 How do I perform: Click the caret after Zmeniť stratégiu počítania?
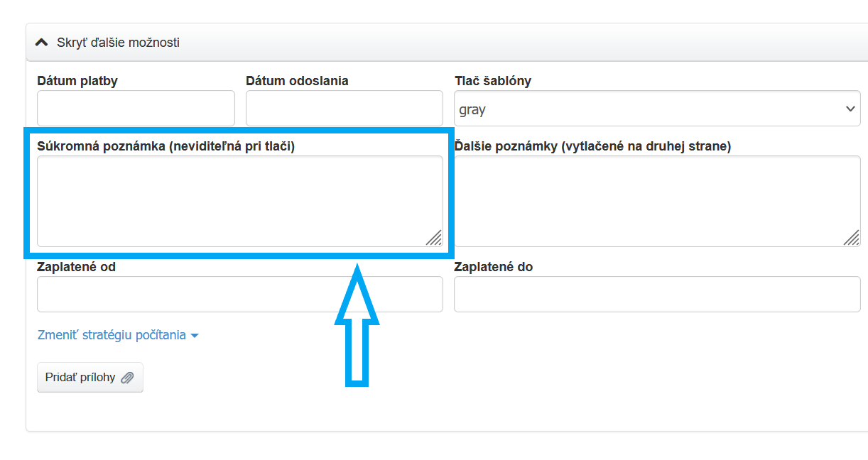point(195,336)
